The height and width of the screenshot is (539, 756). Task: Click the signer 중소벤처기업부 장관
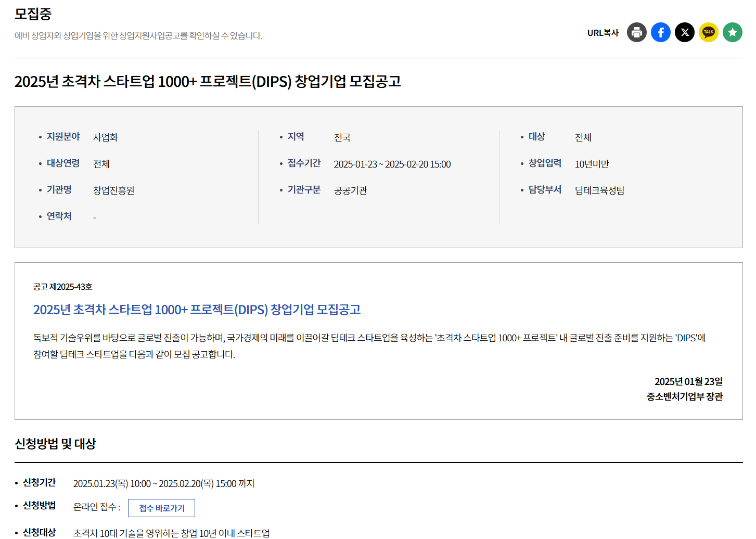(x=685, y=396)
